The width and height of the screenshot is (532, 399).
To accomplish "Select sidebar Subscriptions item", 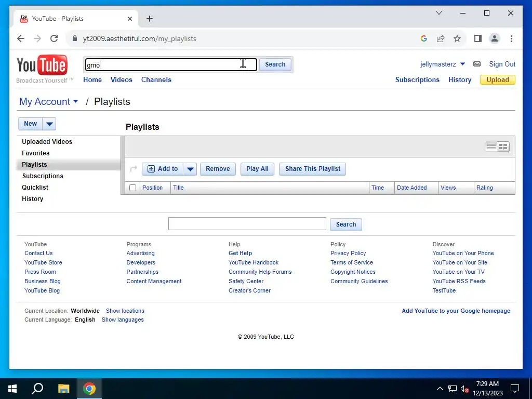I will click(43, 176).
